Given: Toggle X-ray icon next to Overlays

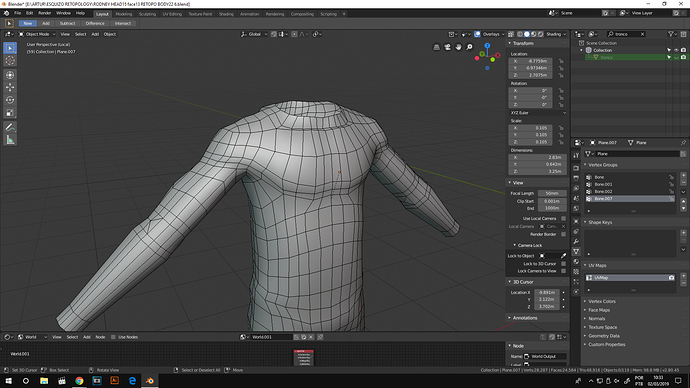Looking at the screenshot, I should [511, 34].
